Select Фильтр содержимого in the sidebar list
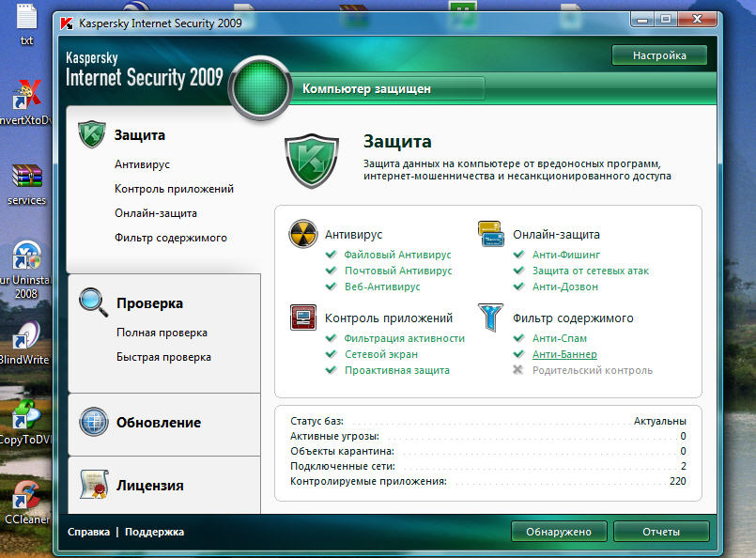This screenshot has height=558, width=756. 171,238
